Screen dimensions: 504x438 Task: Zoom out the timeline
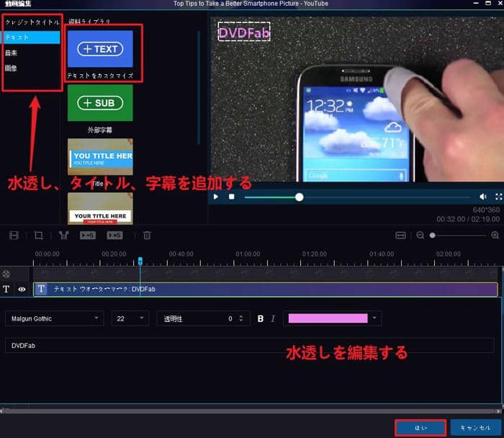420,236
